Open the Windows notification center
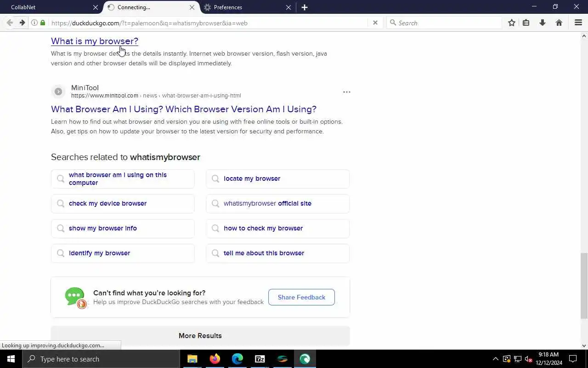The height and width of the screenshot is (368, 588). pyautogui.click(x=573, y=359)
